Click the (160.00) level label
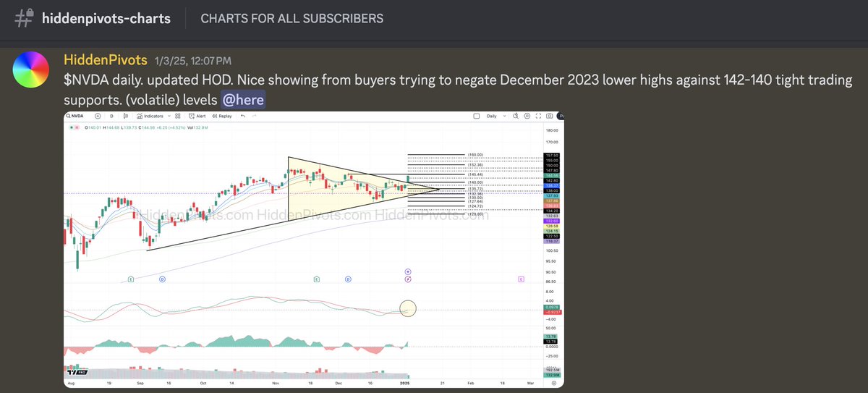 pyautogui.click(x=476, y=155)
